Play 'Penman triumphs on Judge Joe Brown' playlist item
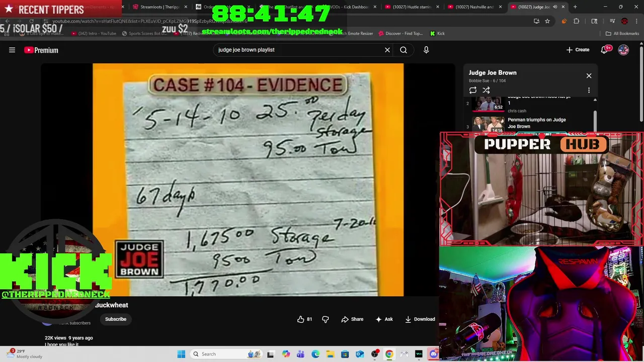 [x=537, y=123]
